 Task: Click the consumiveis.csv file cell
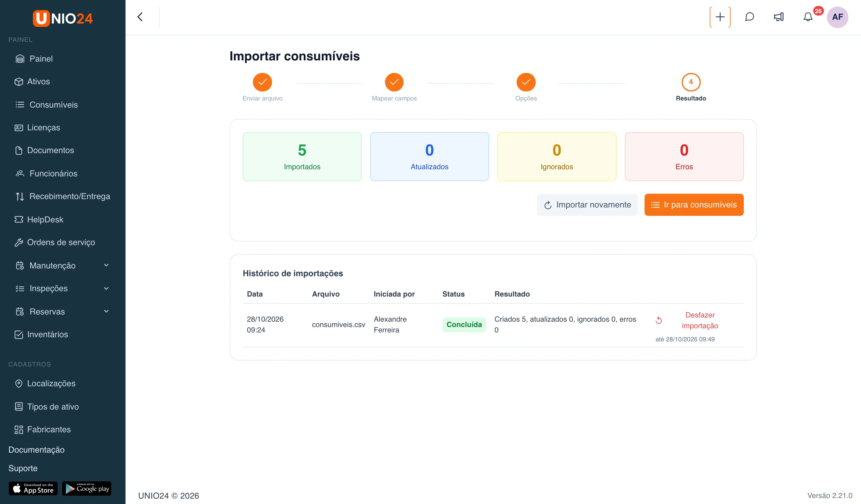338,325
